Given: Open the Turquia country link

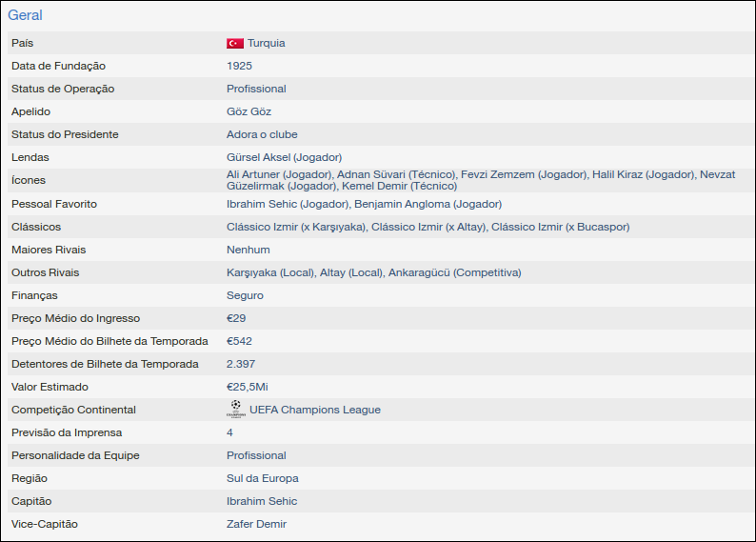Looking at the screenshot, I should (266, 44).
